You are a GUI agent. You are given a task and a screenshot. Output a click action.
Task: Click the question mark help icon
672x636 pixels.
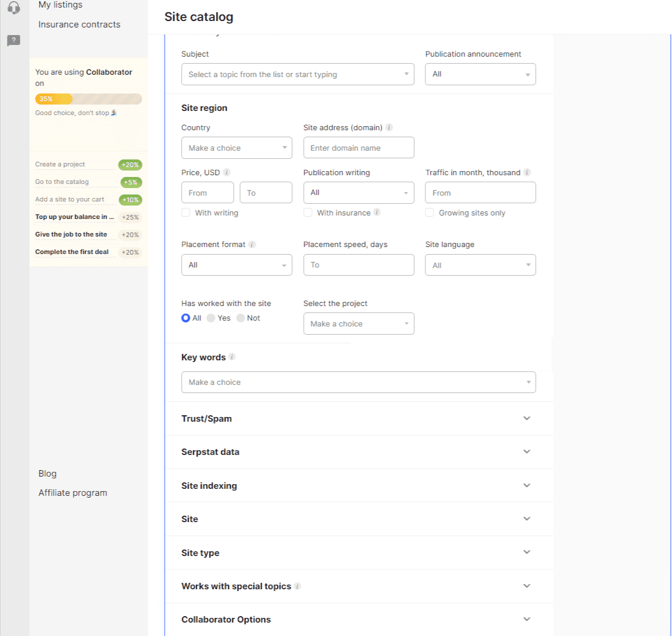coord(13,40)
